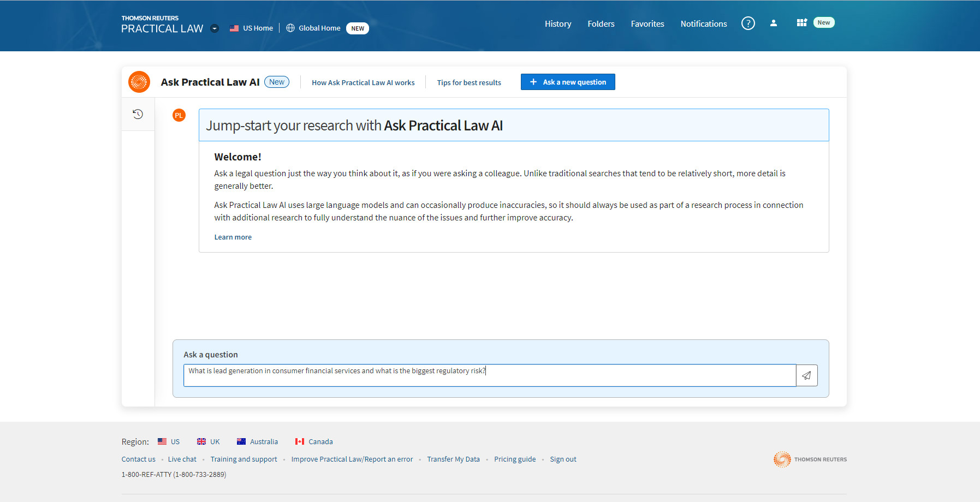The height and width of the screenshot is (502, 980).
Task: Follow the Learn more link
Action: tap(233, 237)
